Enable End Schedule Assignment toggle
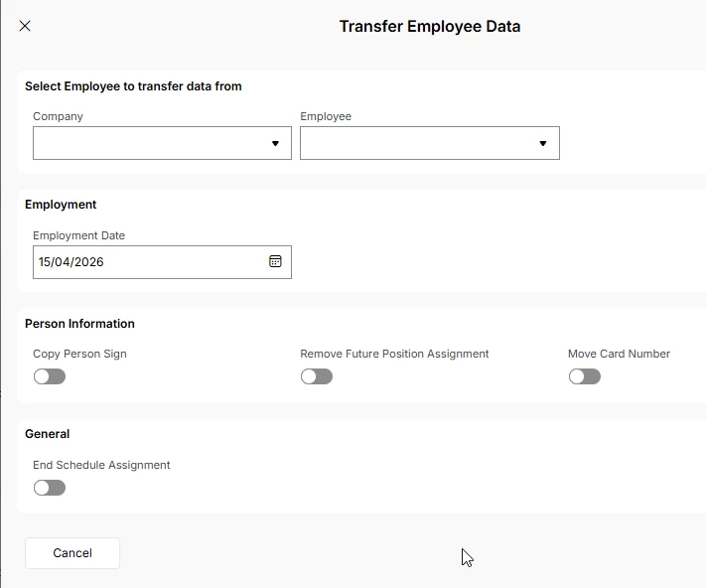Screen dimensions: 706x588 point(50,488)
